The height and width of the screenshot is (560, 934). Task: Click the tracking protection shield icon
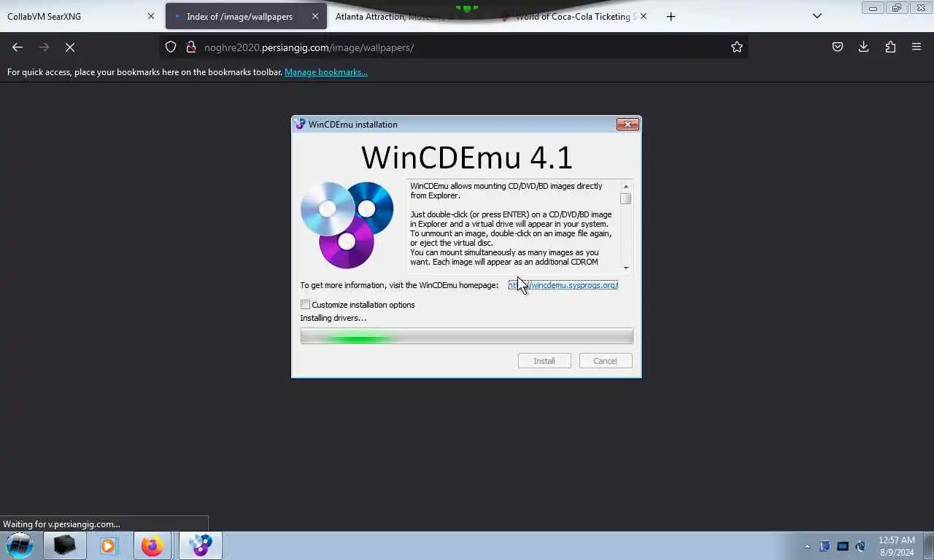pyautogui.click(x=171, y=47)
